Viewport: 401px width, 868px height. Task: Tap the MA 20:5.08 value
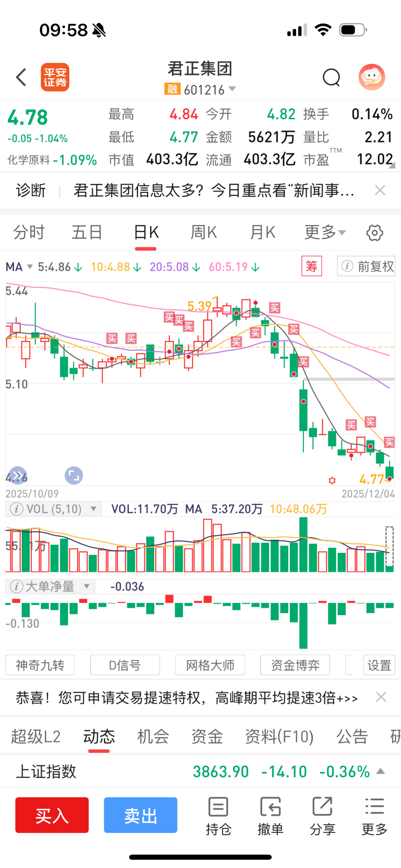click(175, 267)
